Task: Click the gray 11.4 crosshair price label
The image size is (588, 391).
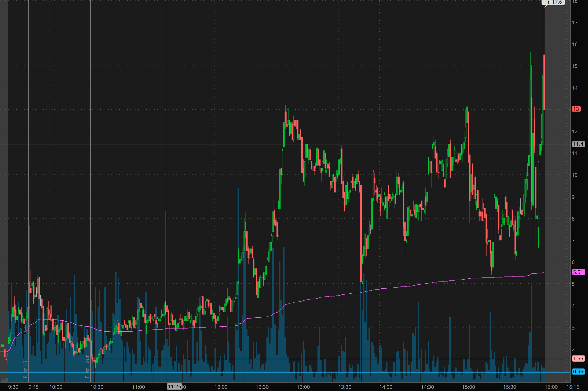Action: (x=578, y=144)
